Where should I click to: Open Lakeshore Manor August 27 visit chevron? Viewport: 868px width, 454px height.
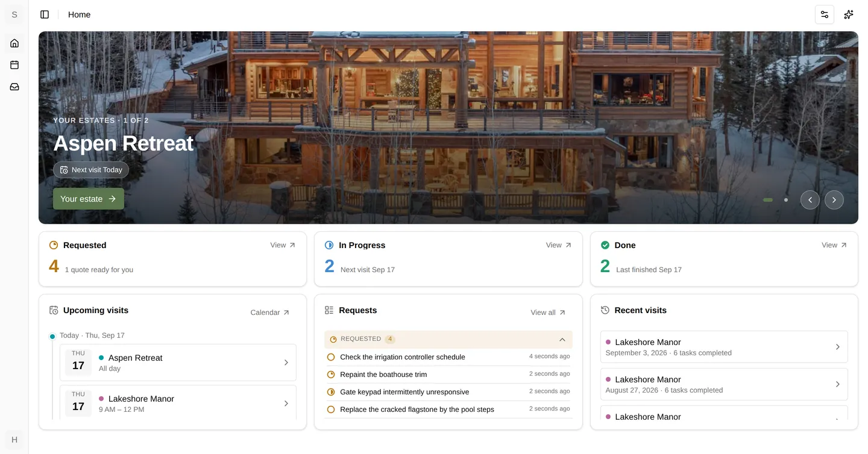pos(838,384)
